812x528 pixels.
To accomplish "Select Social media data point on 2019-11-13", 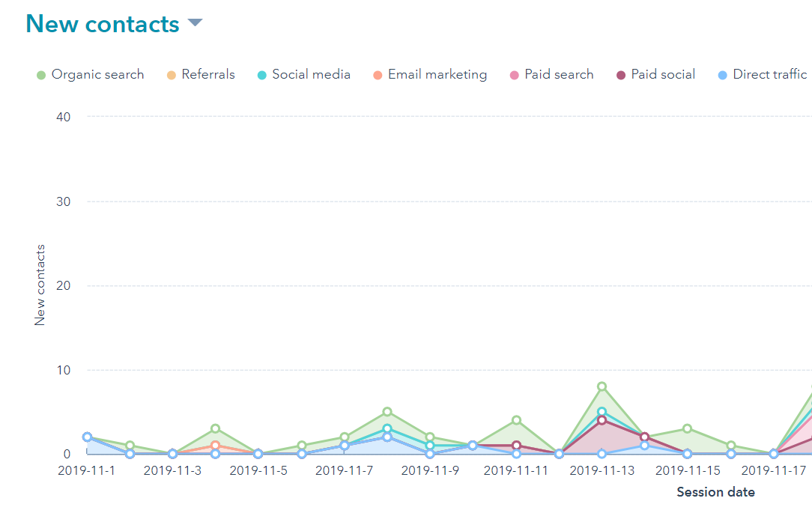I will [x=602, y=412].
